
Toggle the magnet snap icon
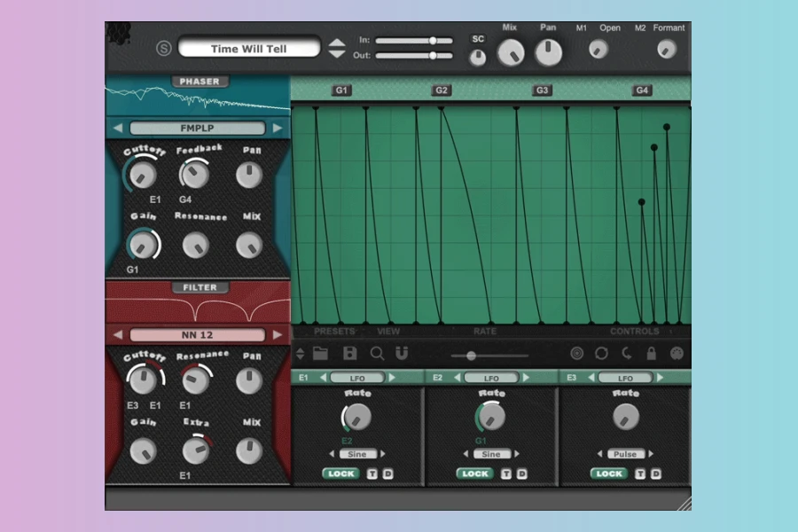pos(402,354)
